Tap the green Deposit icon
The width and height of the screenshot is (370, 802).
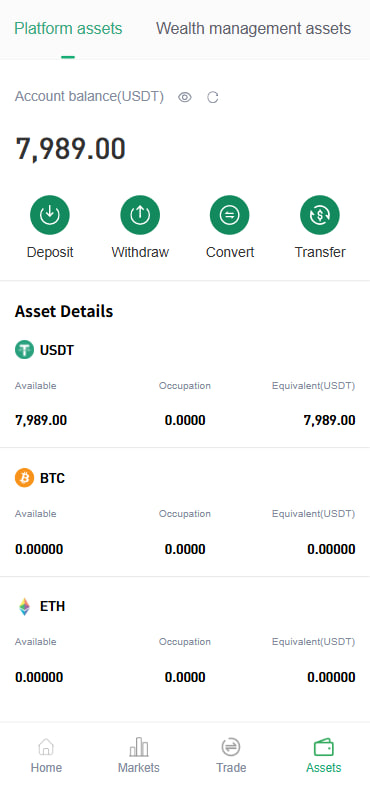(50, 215)
